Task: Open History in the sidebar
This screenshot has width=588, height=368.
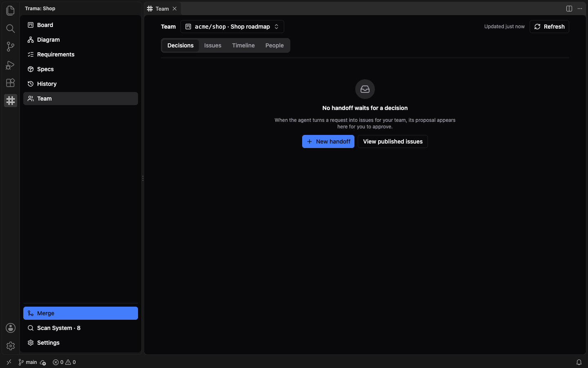Action: pos(80,84)
